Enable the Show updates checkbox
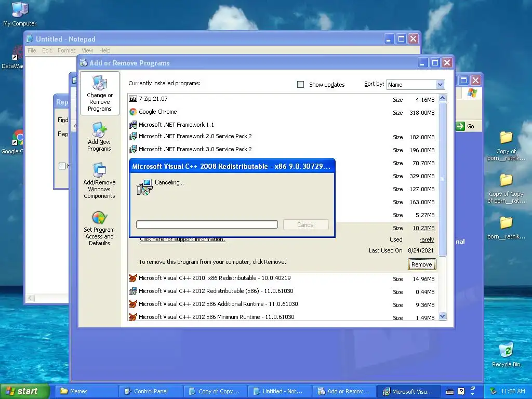The height and width of the screenshot is (399, 532). point(300,85)
